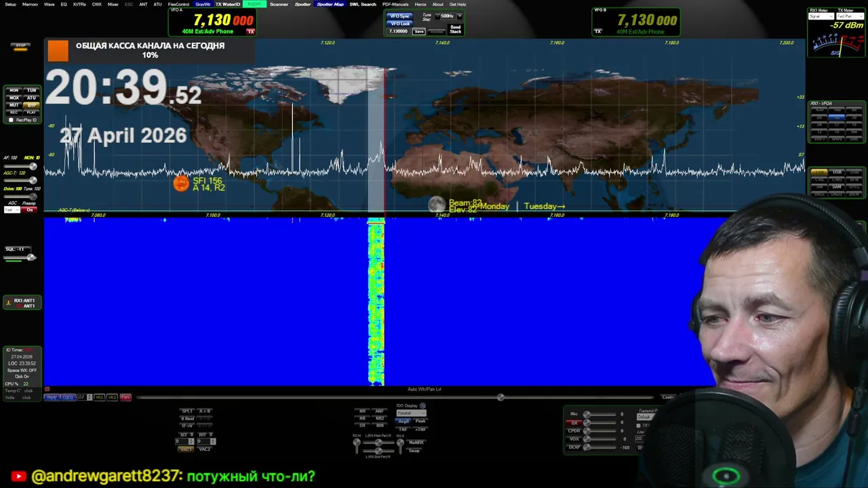868x488 pixels.
Task: Adjust the SQL squelch slider
Action: [19, 257]
